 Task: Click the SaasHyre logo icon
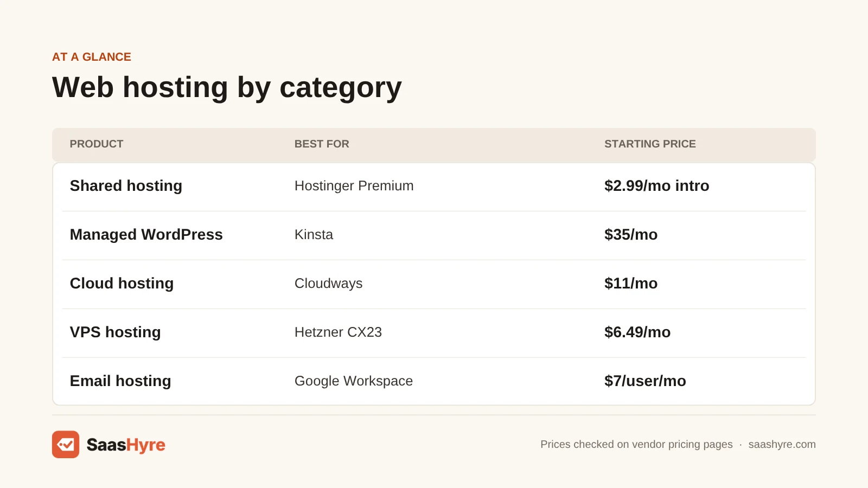point(66,445)
